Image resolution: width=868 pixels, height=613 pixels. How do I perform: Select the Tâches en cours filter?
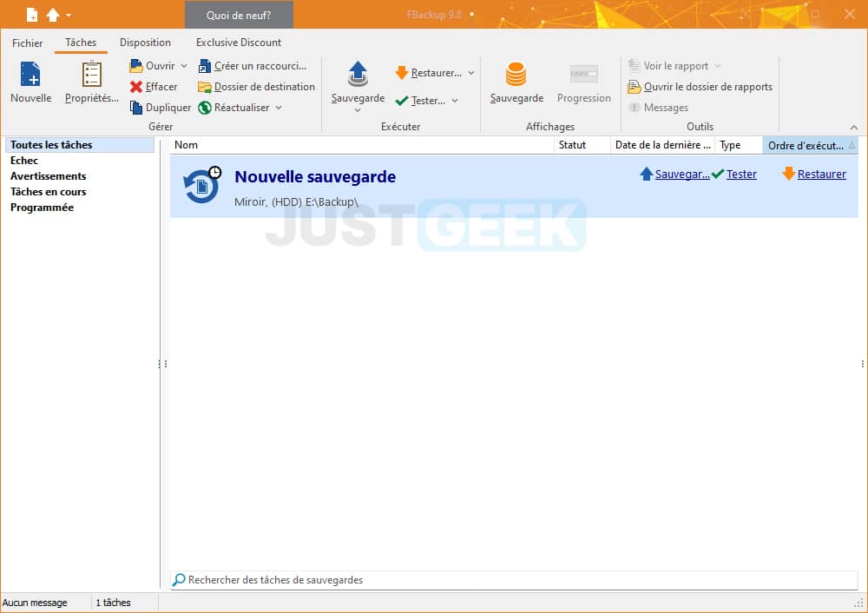[48, 192]
